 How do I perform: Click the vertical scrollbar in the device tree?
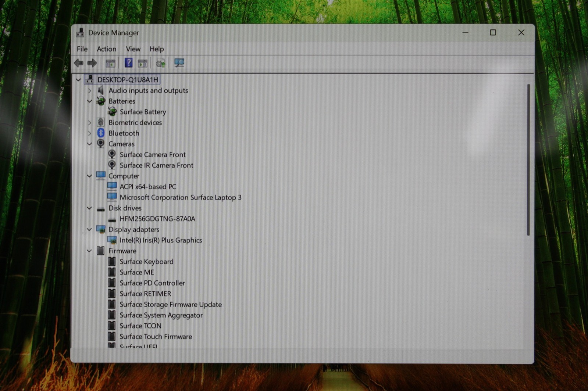click(x=528, y=160)
